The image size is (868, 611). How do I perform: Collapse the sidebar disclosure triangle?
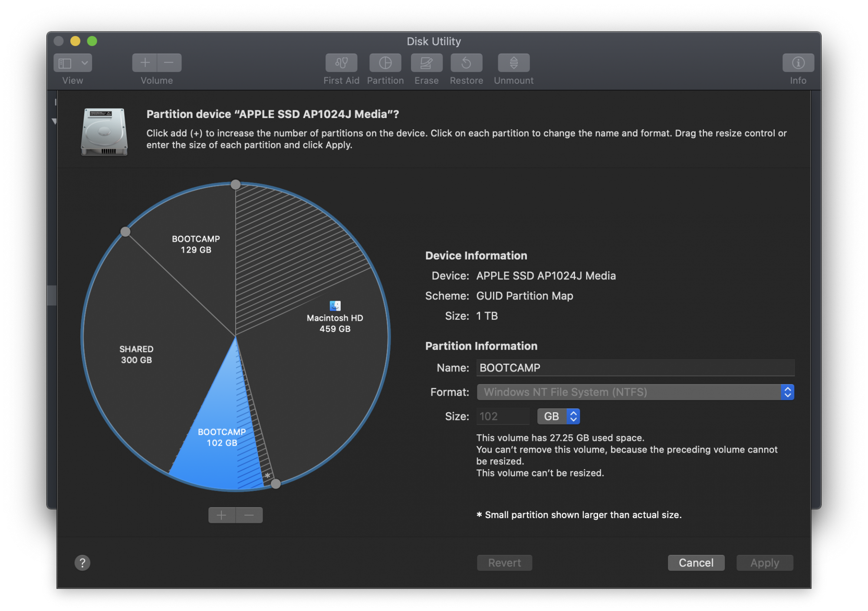(x=54, y=121)
